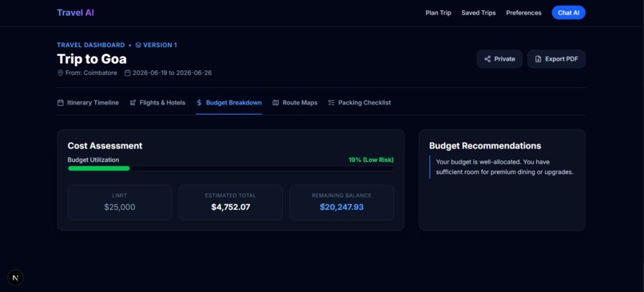Click the $25,000 limit value

click(x=120, y=207)
